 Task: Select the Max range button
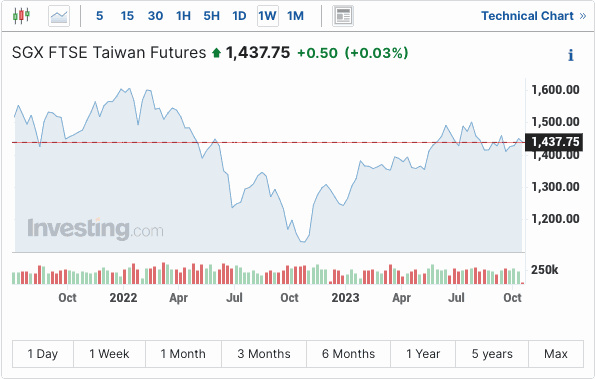click(556, 354)
